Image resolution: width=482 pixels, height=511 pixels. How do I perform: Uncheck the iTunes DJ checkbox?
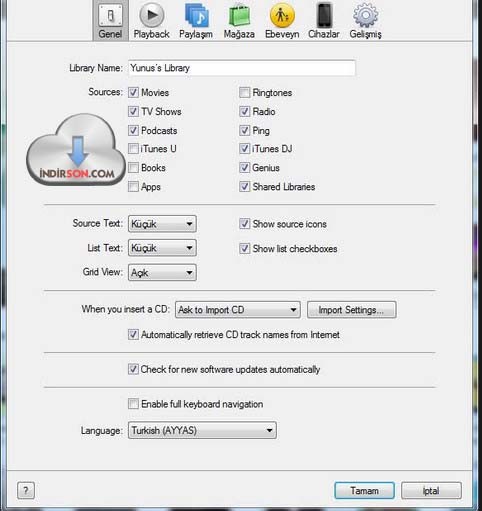244,149
